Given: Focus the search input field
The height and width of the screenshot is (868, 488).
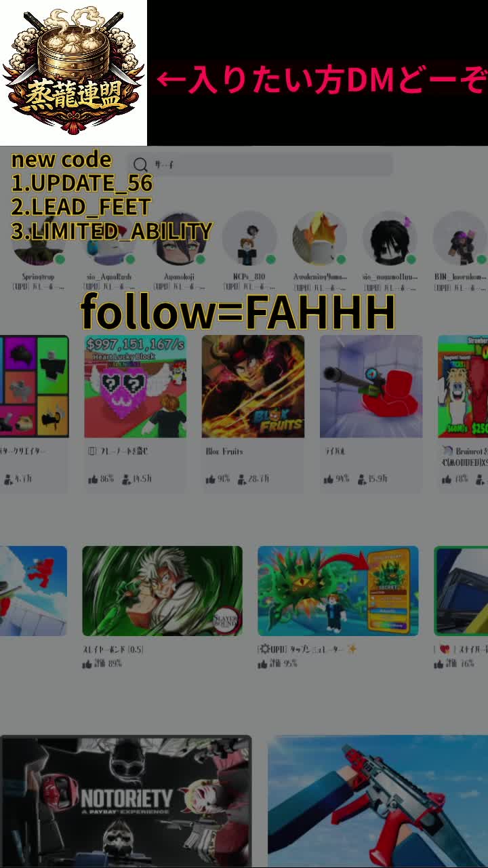Looking at the screenshot, I should (x=261, y=165).
